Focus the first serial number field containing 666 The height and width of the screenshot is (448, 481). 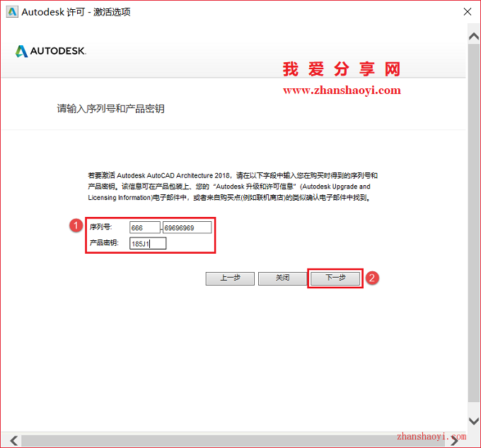[x=145, y=228]
